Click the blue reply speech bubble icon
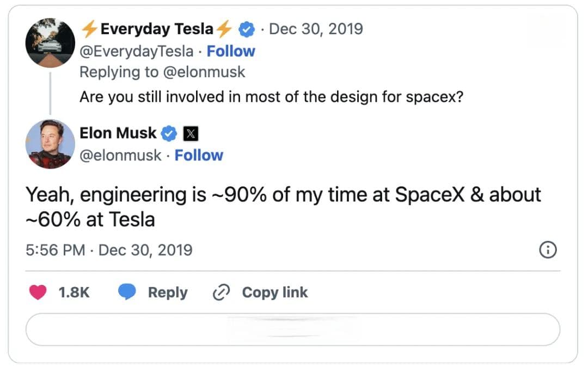Viewport: 588px width, 373px height. [x=127, y=292]
